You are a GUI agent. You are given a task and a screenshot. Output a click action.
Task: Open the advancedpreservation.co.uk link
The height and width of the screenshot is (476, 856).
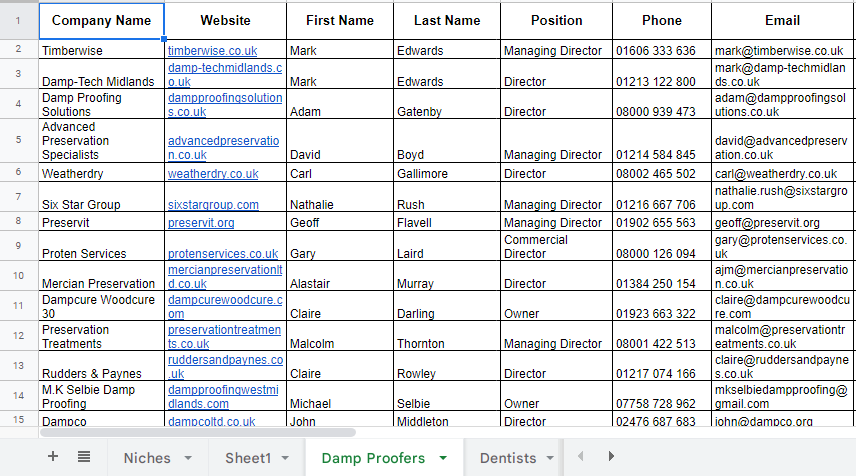223,147
